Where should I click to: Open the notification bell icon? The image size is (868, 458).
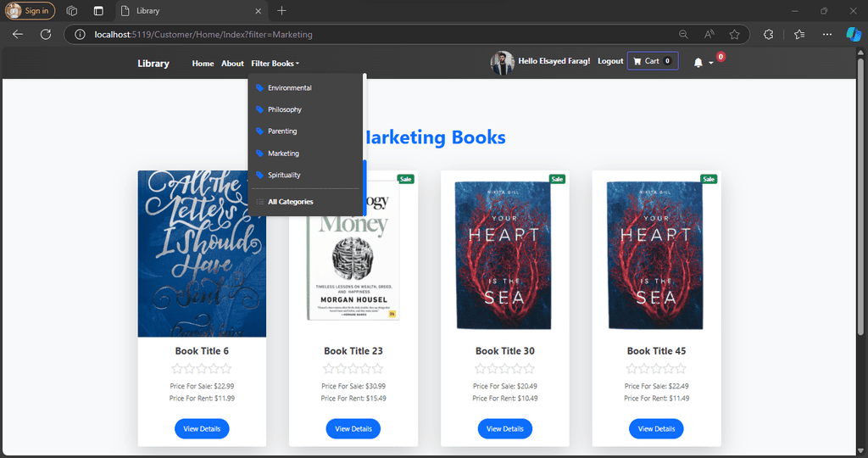pyautogui.click(x=698, y=63)
